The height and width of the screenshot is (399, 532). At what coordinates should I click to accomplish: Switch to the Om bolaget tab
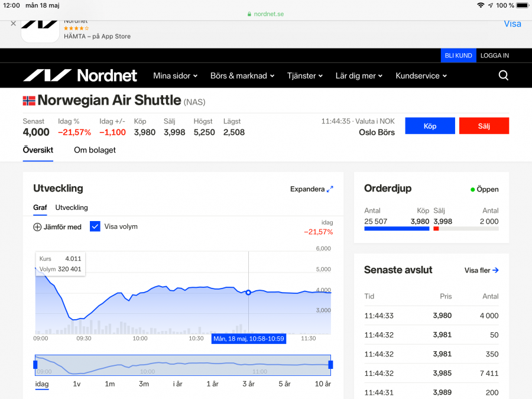[x=95, y=150]
